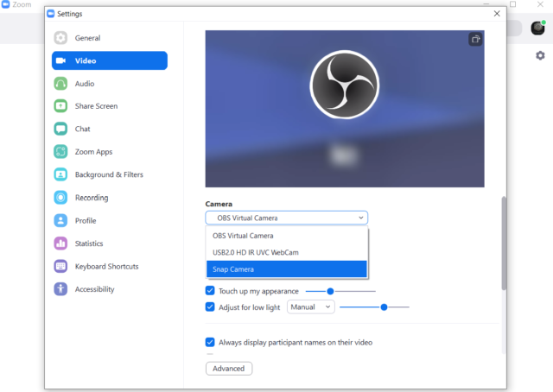553x392 pixels.
Task: Open the Camera selection dropdown
Action: pos(286,218)
